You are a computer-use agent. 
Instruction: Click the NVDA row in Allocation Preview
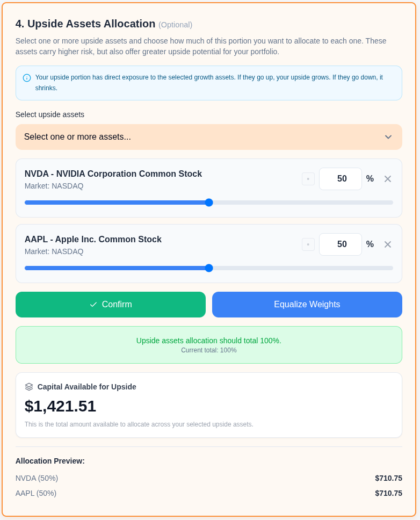(x=37, y=478)
